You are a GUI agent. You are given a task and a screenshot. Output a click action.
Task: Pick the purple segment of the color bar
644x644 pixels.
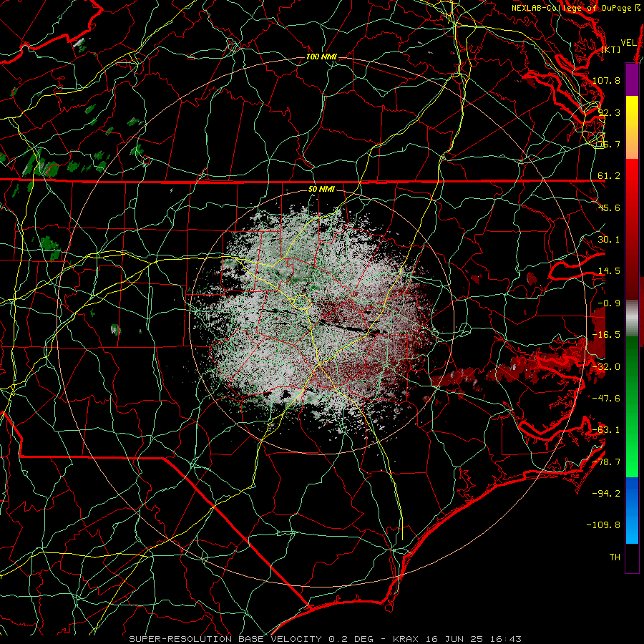click(x=632, y=79)
